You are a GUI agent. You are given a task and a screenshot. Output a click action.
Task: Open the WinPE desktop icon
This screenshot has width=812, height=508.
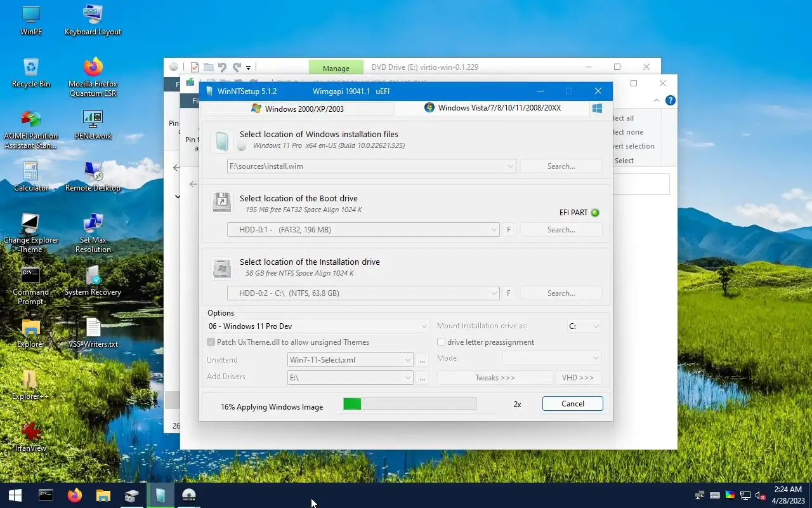(x=30, y=20)
